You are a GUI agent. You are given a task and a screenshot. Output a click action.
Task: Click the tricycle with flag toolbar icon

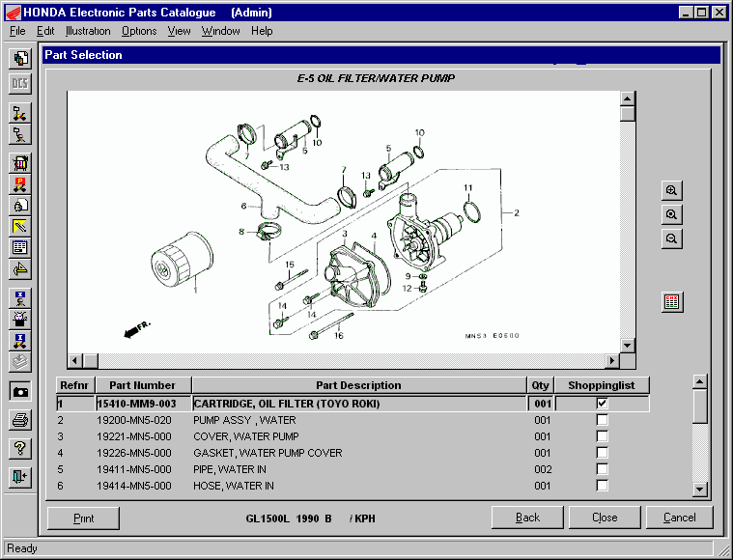(20, 135)
